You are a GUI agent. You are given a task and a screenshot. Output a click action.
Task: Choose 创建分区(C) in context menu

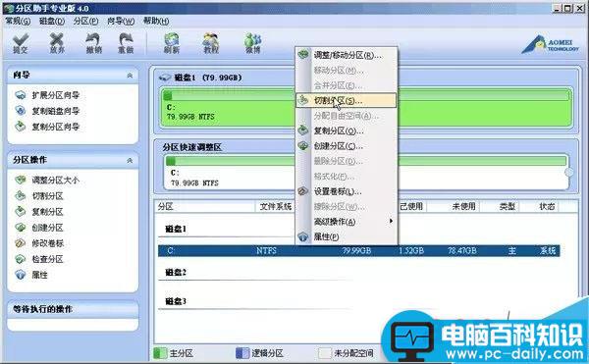click(346, 146)
